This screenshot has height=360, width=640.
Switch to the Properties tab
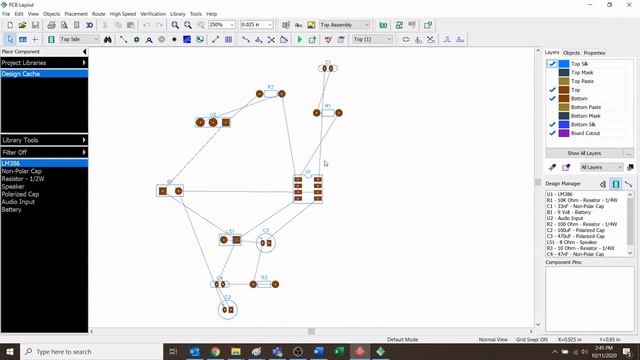[x=594, y=53]
